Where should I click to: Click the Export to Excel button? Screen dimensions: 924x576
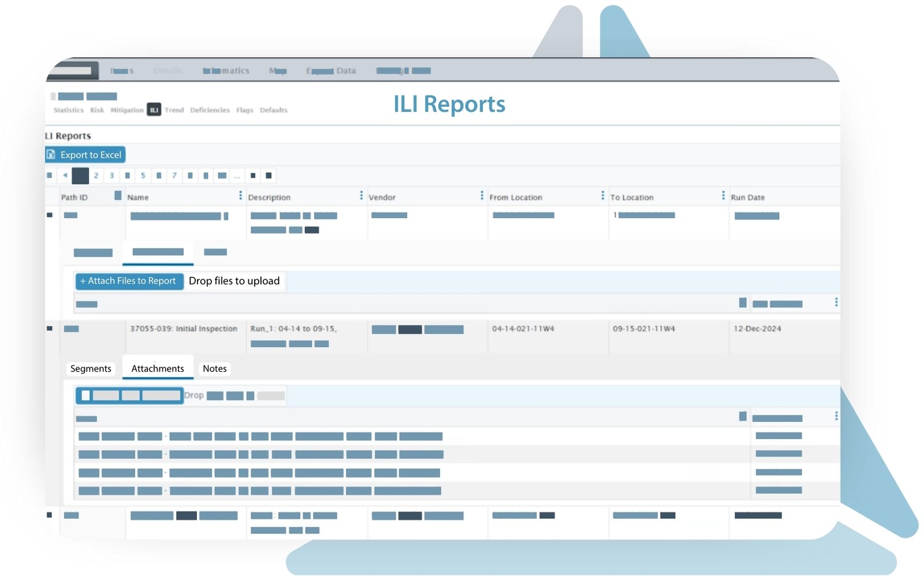point(85,155)
